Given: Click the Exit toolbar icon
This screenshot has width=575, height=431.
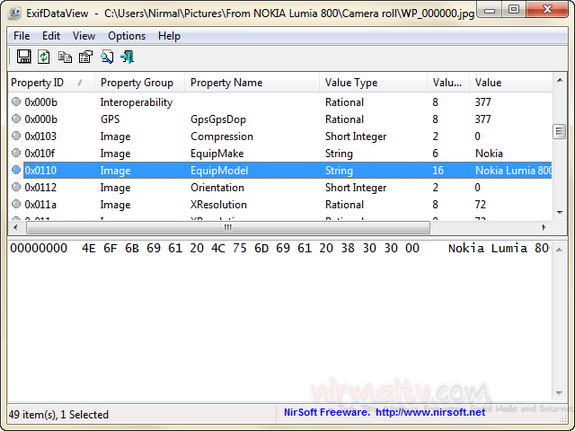Looking at the screenshot, I should [127, 57].
